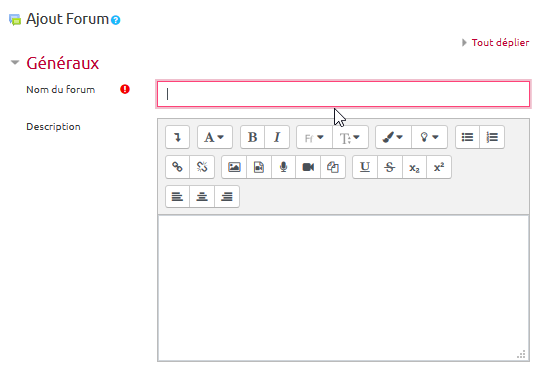The image size is (539, 370).
Task: Open paragraph styles dropdown
Action: [x=215, y=137]
